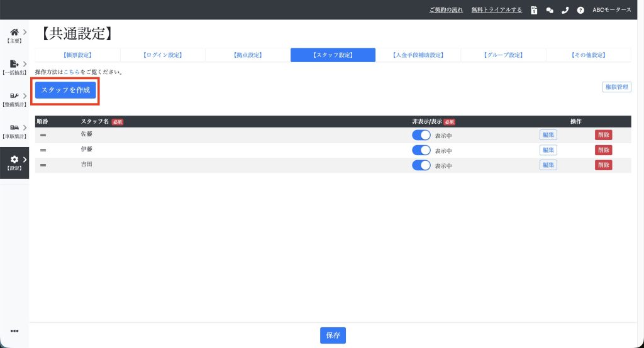
Task: Click the red 削除 button for 伊藤
Action: point(603,150)
